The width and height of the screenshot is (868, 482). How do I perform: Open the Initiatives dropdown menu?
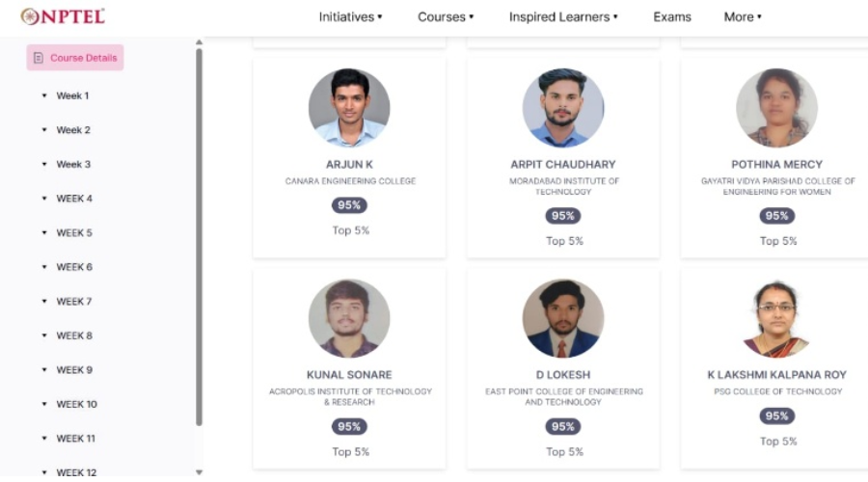(350, 17)
